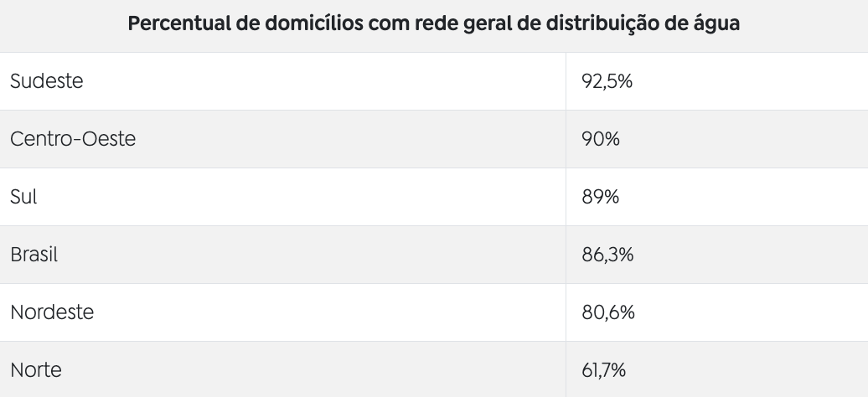The width and height of the screenshot is (868, 397).
Task: Click the 61,7% value cell
Action: click(604, 369)
